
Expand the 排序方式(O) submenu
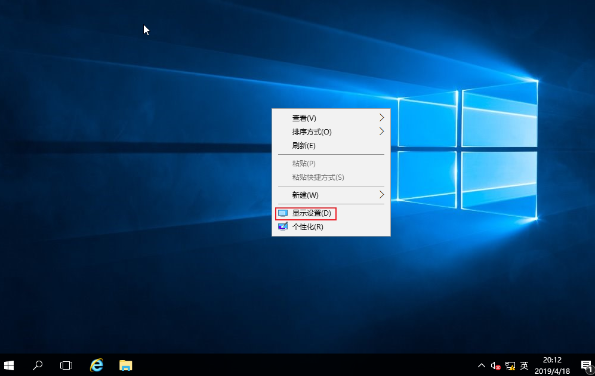(331, 132)
